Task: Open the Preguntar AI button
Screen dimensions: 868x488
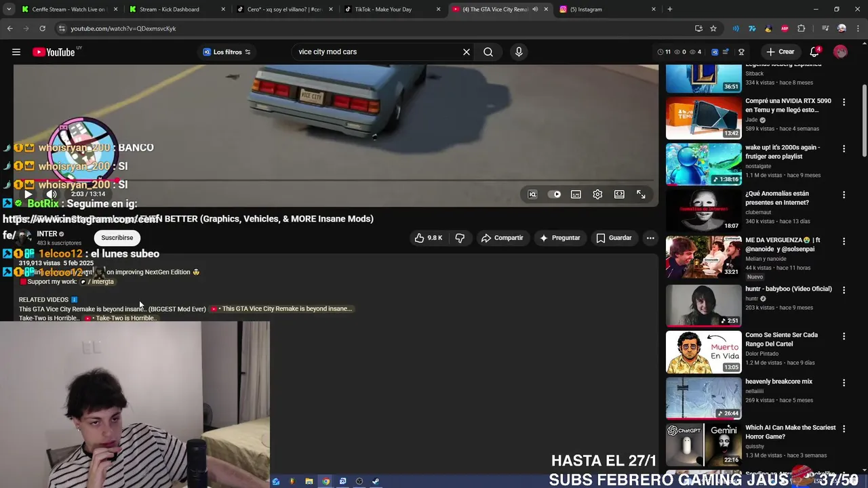Action: coord(559,238)
